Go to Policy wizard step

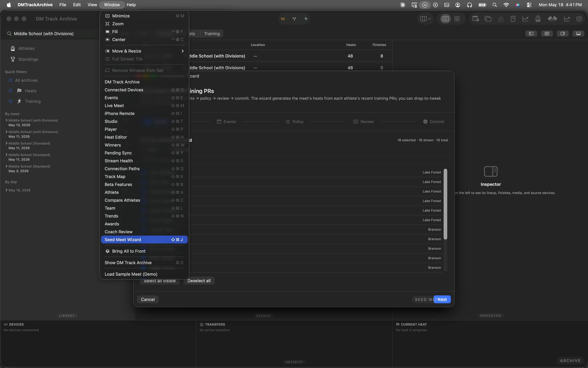[294, 122]
